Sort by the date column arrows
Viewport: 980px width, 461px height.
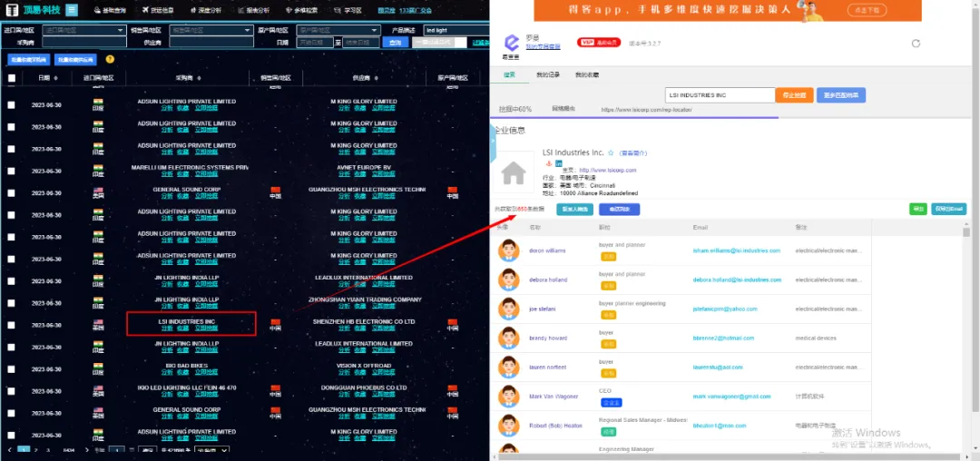(x=56, y=78)
